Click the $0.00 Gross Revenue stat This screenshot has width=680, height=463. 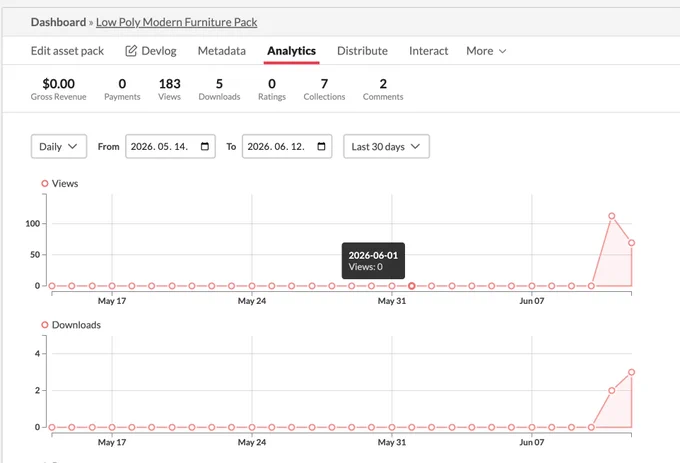tap(59, 89)
